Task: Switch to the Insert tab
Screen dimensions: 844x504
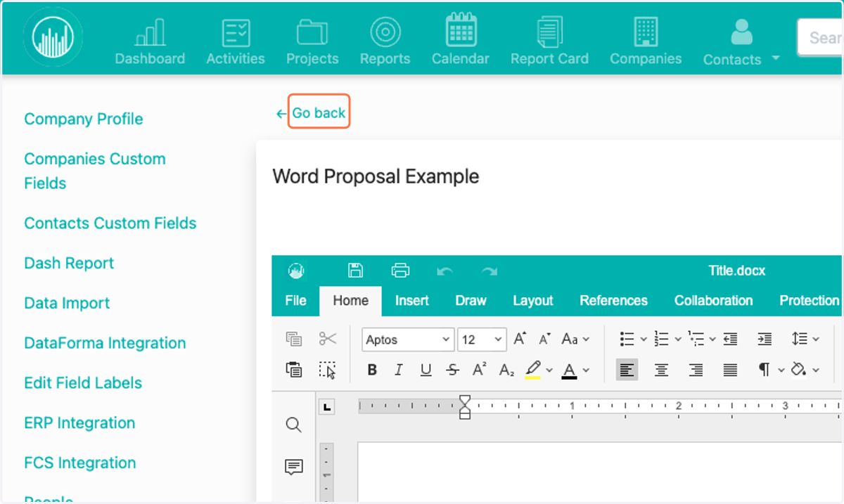Action: (412, 301)
